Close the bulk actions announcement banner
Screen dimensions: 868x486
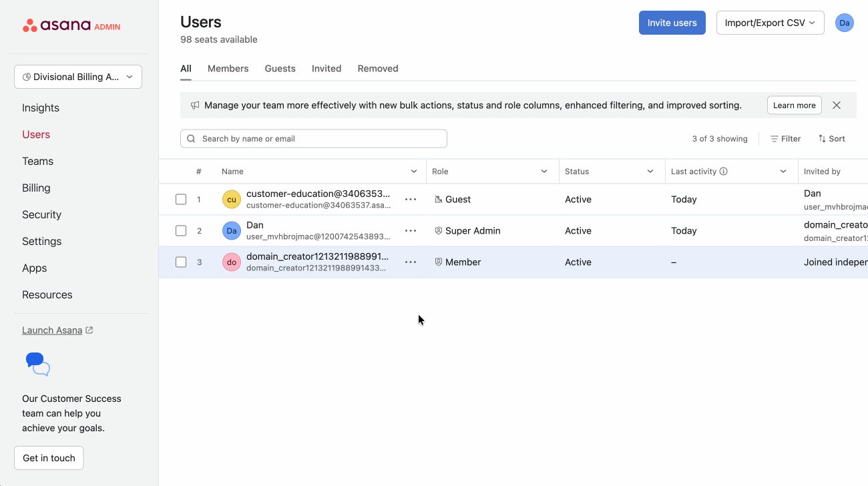tap(836, 105)
